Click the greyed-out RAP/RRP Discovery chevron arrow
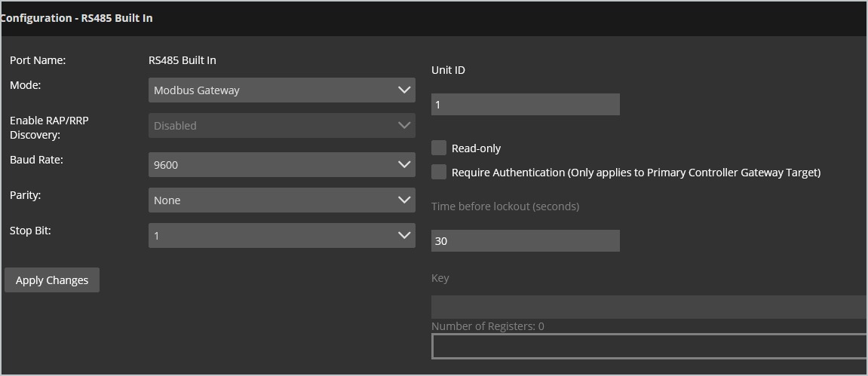This screenshot has width=868, height=376. click(404, 126)
